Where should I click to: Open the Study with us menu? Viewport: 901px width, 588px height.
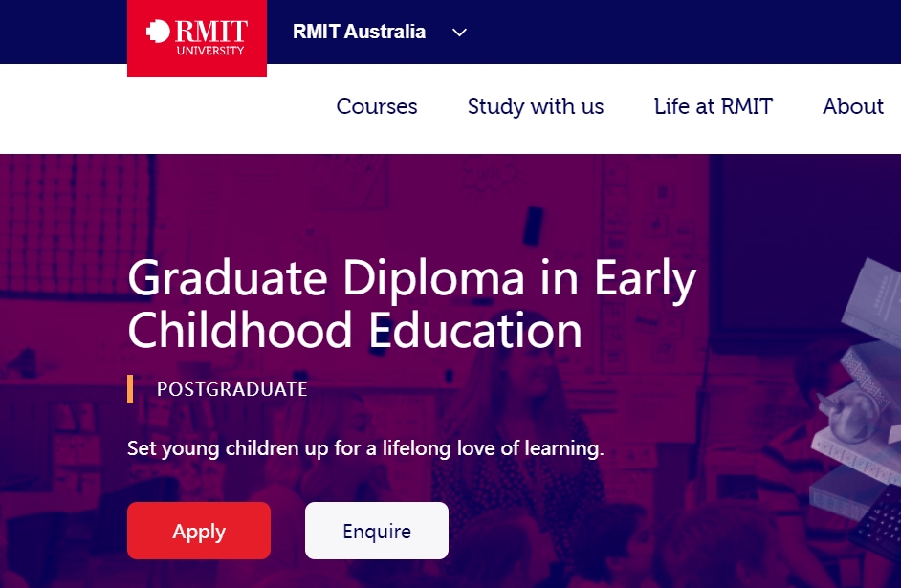(x=536, y=107)
